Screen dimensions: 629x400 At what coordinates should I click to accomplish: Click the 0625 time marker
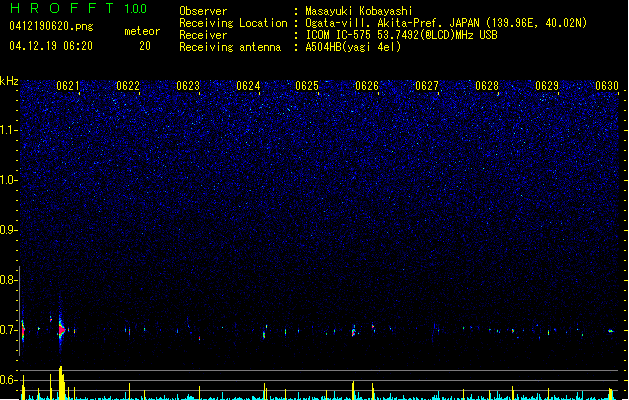(x=307, y=86)
